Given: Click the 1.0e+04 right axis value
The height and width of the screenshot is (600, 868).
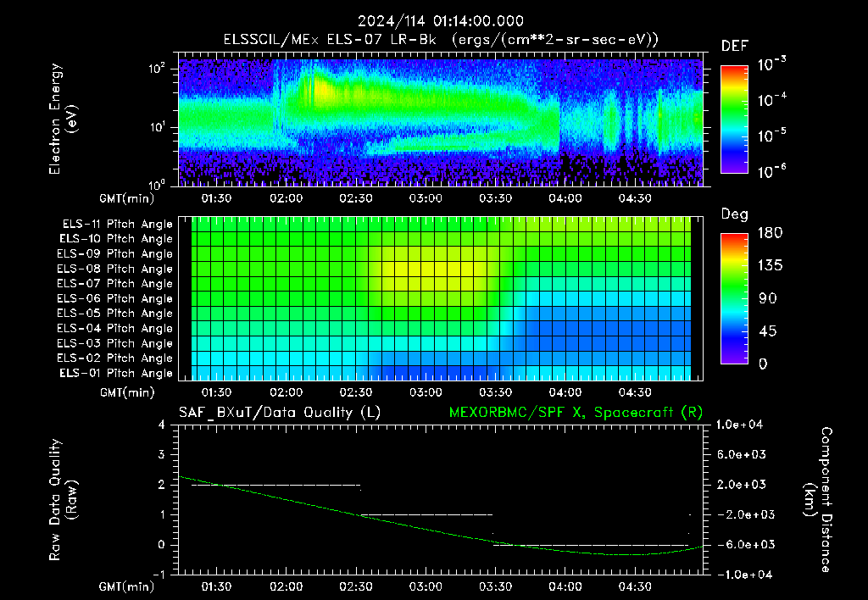Looking at the screenshot, I should tap(739, 425).
